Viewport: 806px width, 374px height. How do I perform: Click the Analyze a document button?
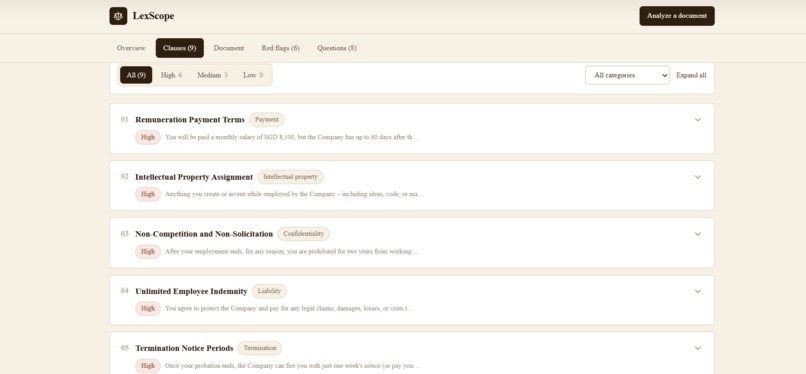click(x=676, y=16)
